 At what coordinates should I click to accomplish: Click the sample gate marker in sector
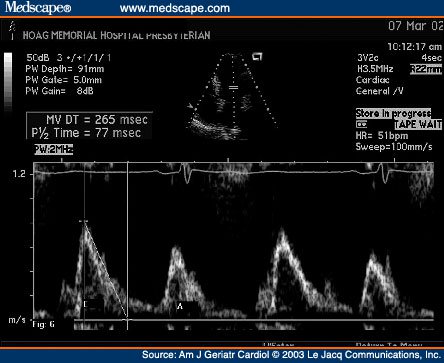[234, 88]
